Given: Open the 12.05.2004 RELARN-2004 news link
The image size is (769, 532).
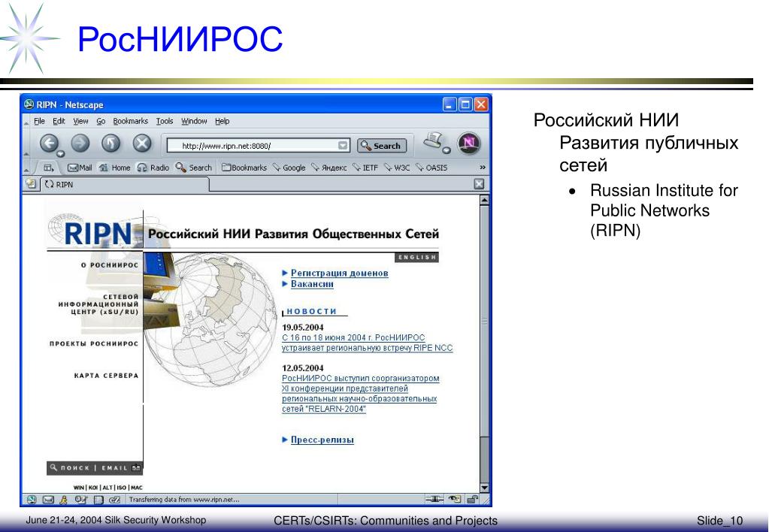Looking at the screenshot, I should pyautogui.click(x=361, y=394).
